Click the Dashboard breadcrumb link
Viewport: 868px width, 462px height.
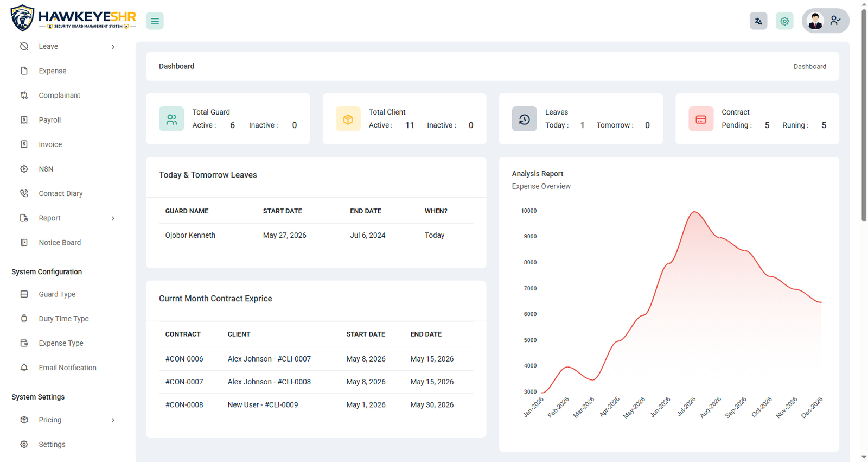pos(809,66)
